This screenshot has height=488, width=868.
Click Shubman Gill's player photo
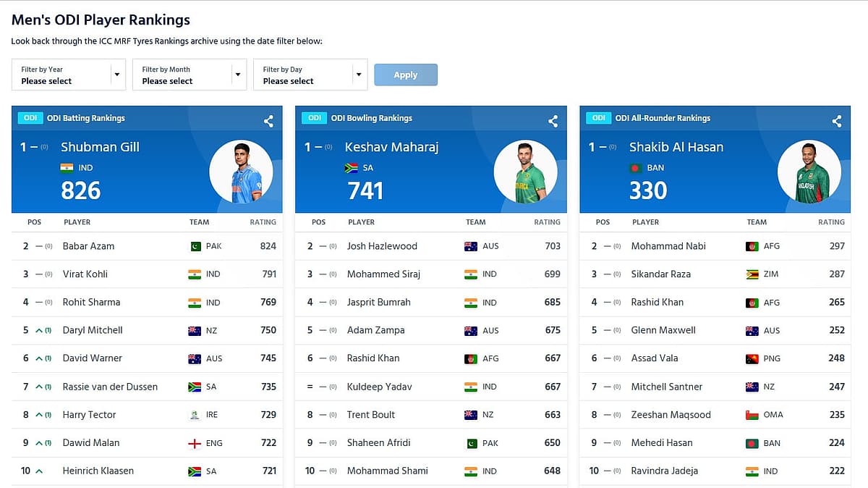tap(241, 172)
